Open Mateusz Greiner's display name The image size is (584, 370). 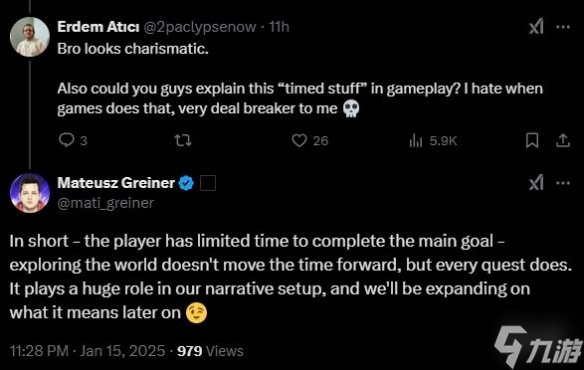point(116,183)
